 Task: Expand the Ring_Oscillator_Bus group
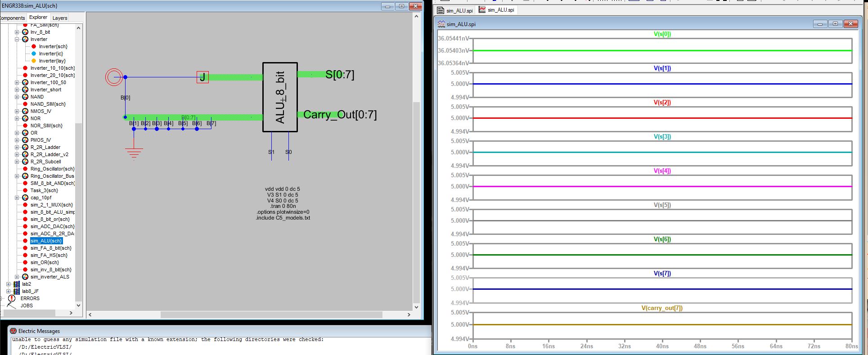pos(17,176)
